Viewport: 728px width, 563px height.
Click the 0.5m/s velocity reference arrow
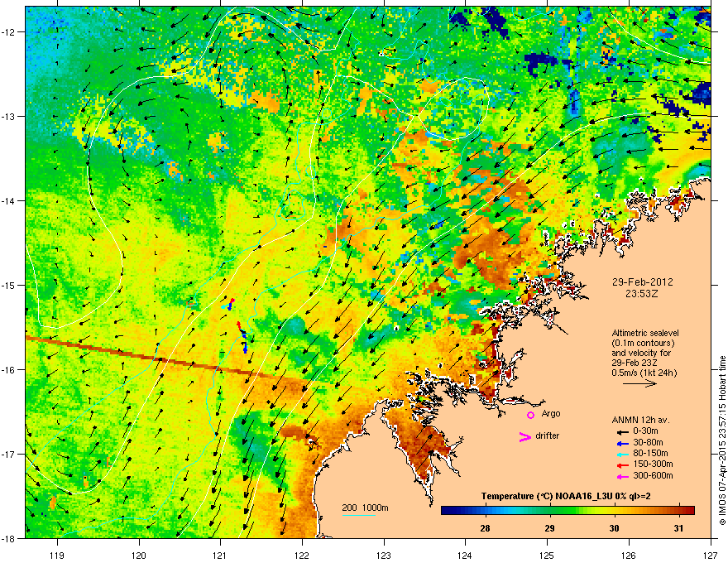(x=639, y=383)
